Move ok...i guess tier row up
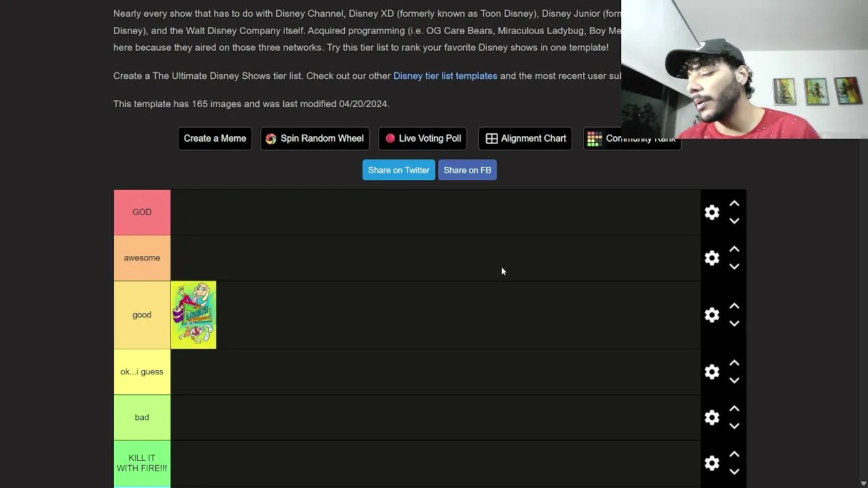868x488 pixels. (x=734, y=363)
